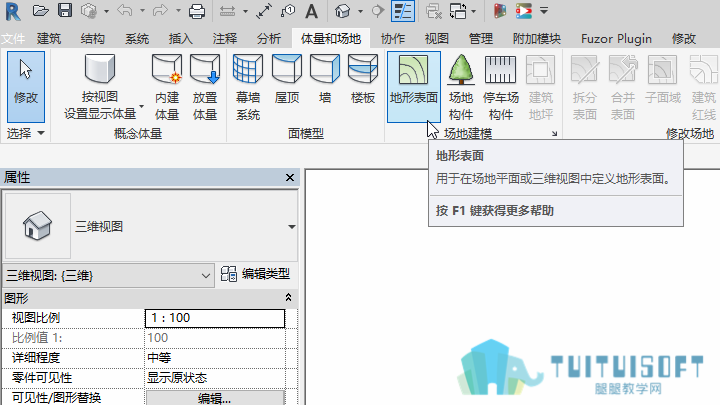The height and width of the screenshot is (405, 720).
Task: Switch to the 建筑 ribbon tab
Action: pyautogui.click(x=49, y=39)
